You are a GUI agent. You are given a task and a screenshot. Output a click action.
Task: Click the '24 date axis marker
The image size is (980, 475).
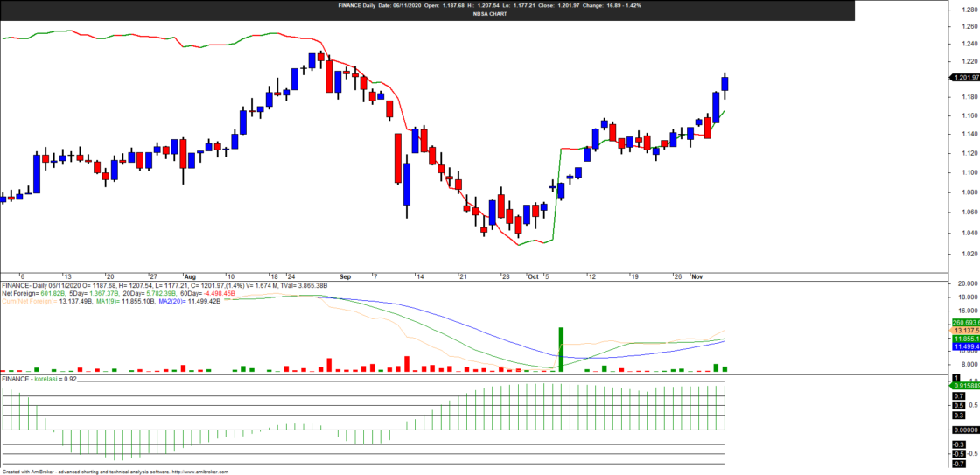(x=290, y=276)
